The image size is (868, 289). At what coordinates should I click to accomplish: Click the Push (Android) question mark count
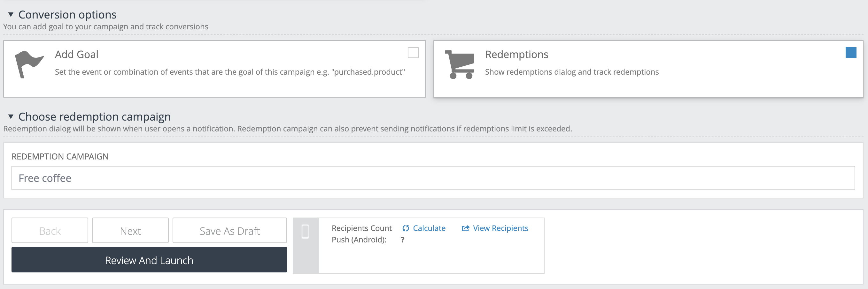402,240
